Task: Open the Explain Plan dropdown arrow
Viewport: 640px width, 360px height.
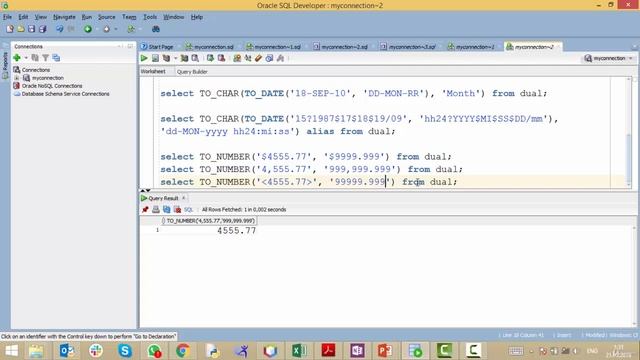Action: click(x=175, y=58)
